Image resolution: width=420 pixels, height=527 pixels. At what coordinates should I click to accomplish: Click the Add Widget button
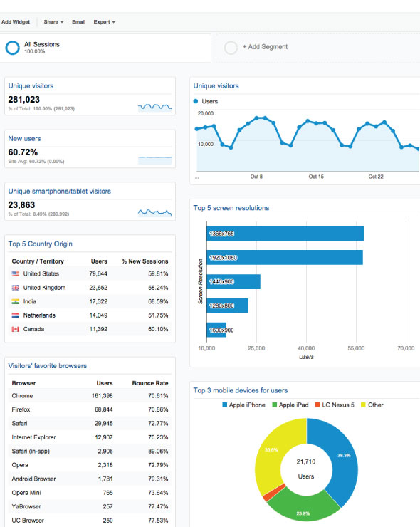point(16,22)
